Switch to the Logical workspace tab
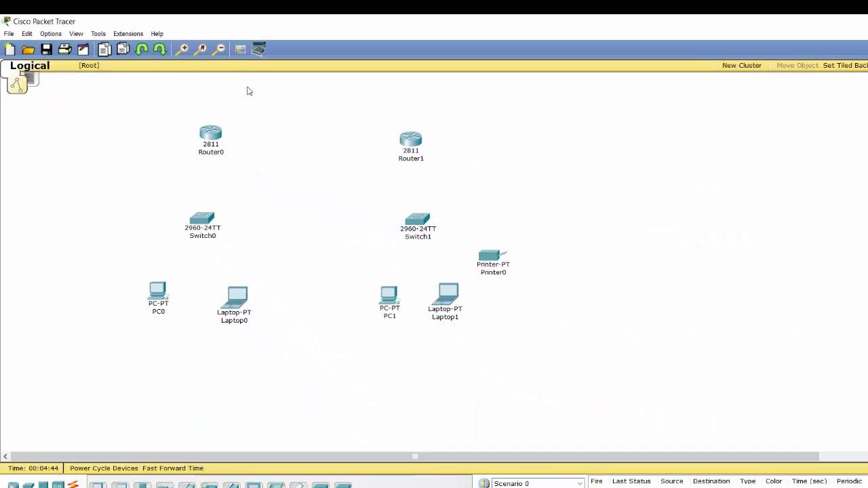Screen dimensions: 868x488 30,66
